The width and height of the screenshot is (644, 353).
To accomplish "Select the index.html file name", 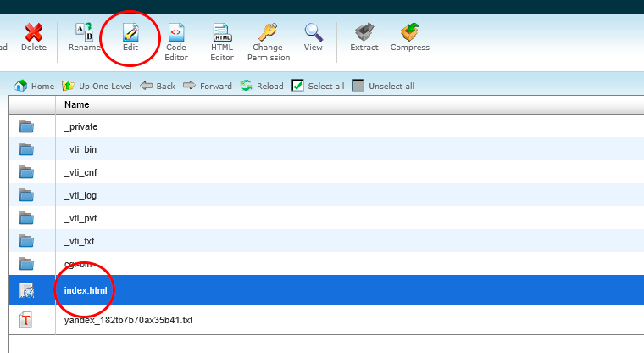I will coord(86,290).
